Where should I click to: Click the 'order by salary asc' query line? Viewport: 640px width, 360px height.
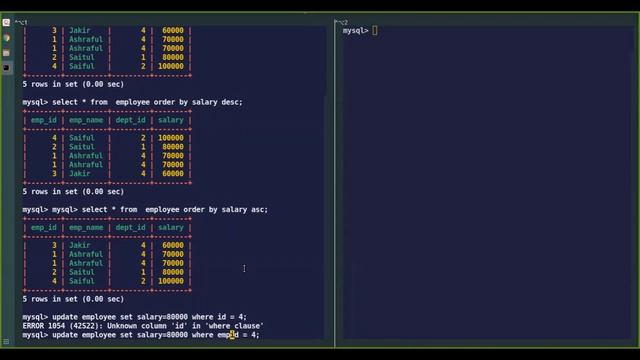point(145,210)
